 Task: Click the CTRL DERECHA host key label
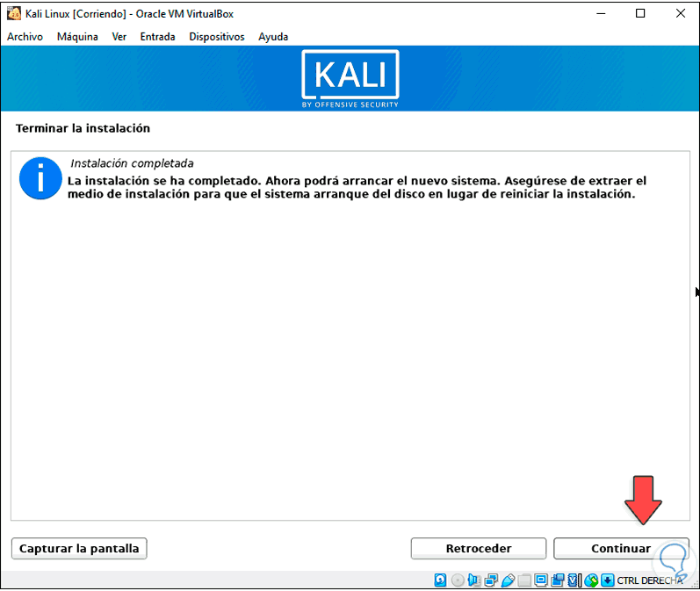(x=650, y=580)
